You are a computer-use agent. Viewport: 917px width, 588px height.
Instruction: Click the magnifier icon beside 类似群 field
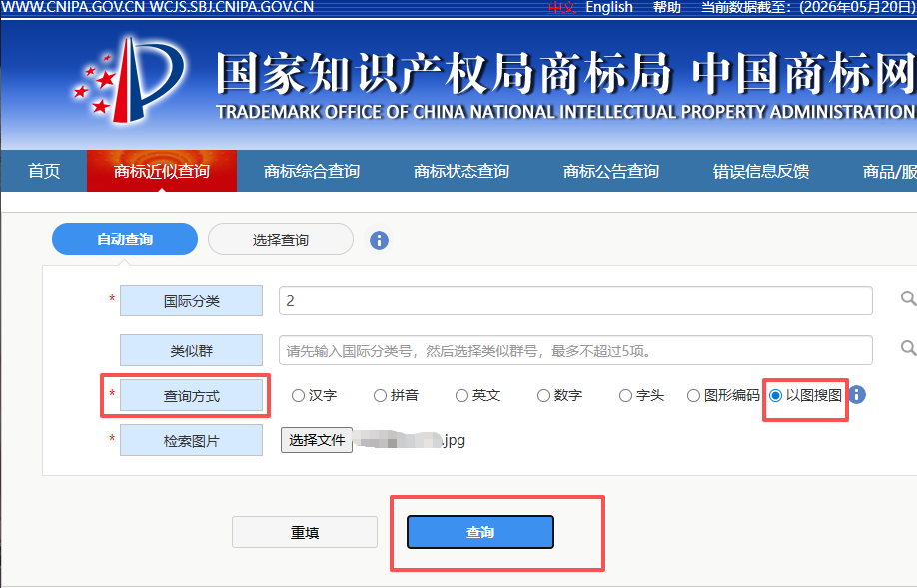tap(908, 348)
